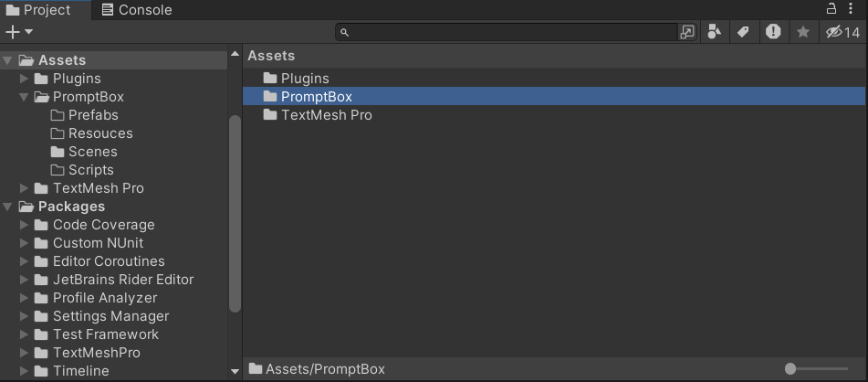Screen dimensions: 868x382
Task: Select the Plugins folder in right pane
Action: [305, 79]
